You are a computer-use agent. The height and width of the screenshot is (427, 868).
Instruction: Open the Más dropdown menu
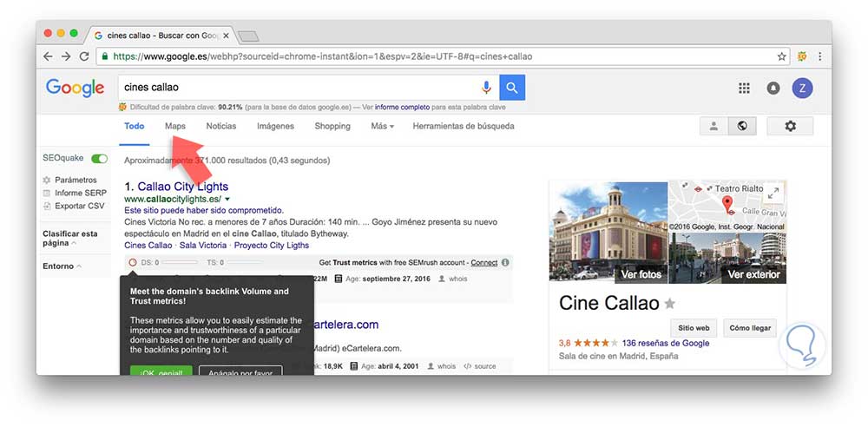[382, 126]
